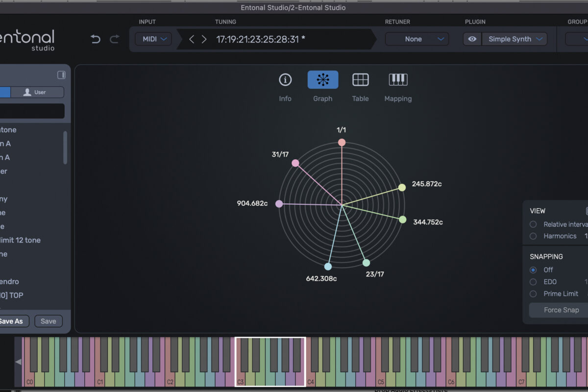The width and height of the screenshot is (588, 392).
Task: Enable EDO snapping
Action: point(533,282)
